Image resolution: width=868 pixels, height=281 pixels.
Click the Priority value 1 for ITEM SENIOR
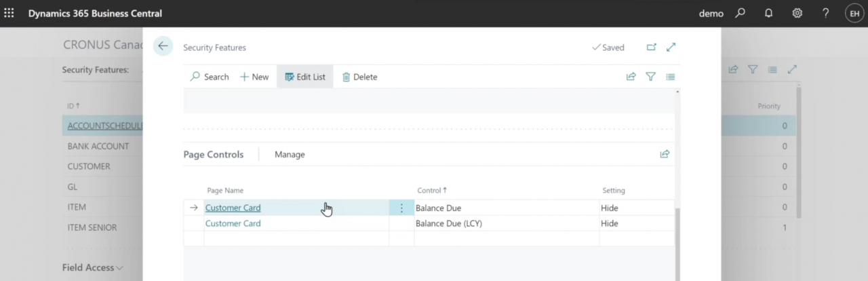coord(785,227)
